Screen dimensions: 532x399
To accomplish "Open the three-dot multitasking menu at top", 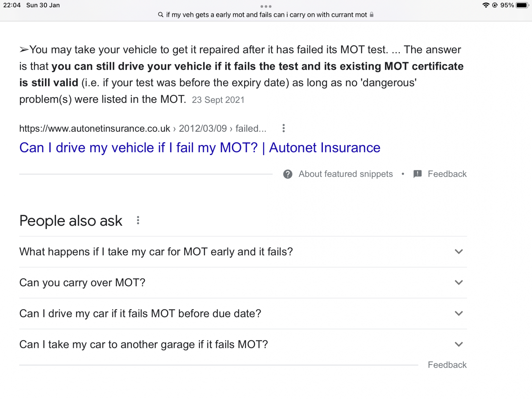I will [x=266, y=6].
